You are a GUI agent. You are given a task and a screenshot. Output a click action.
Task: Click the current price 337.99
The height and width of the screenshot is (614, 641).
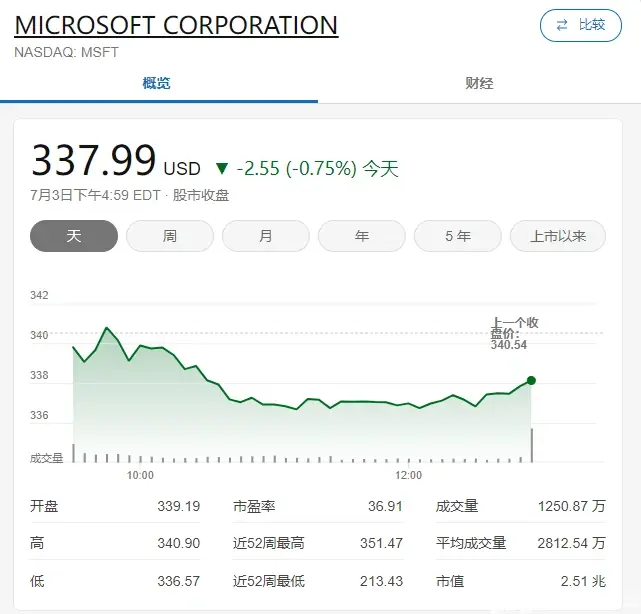pos(94,161)
